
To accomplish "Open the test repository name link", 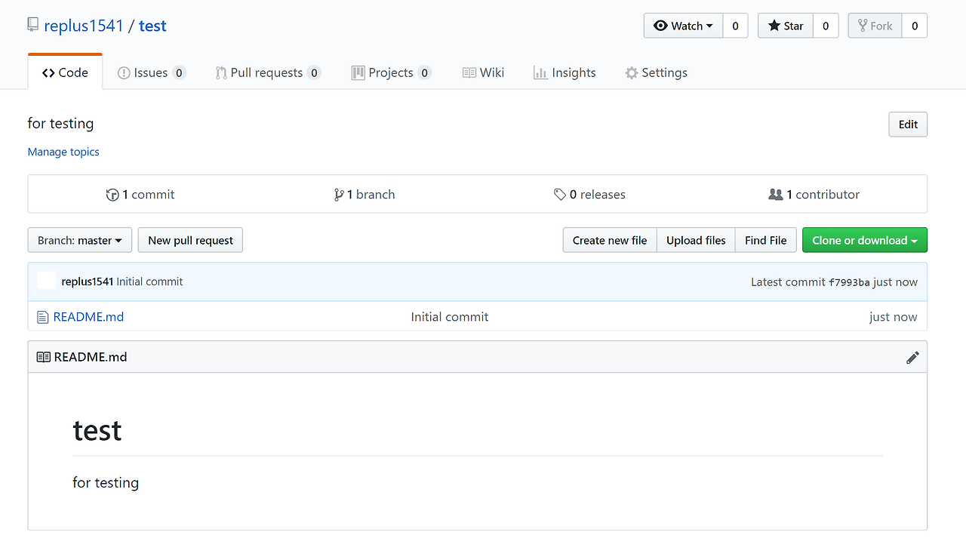I will pyautogui.click(x=152, y=26).
